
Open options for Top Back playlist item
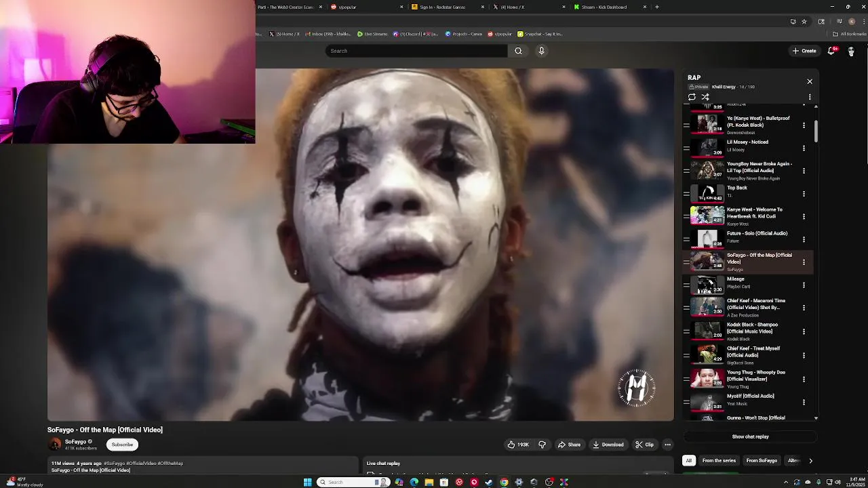(x=804, y=194)
